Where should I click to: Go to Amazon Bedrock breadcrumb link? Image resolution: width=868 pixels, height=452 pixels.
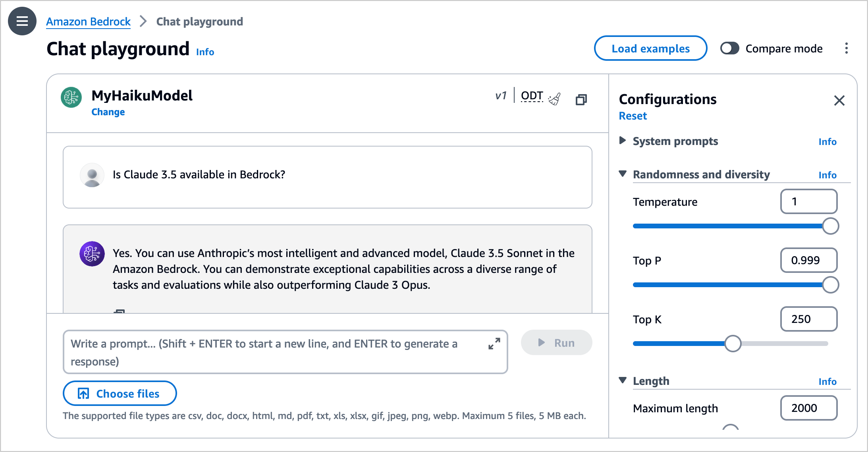click(x=88, y=21)
